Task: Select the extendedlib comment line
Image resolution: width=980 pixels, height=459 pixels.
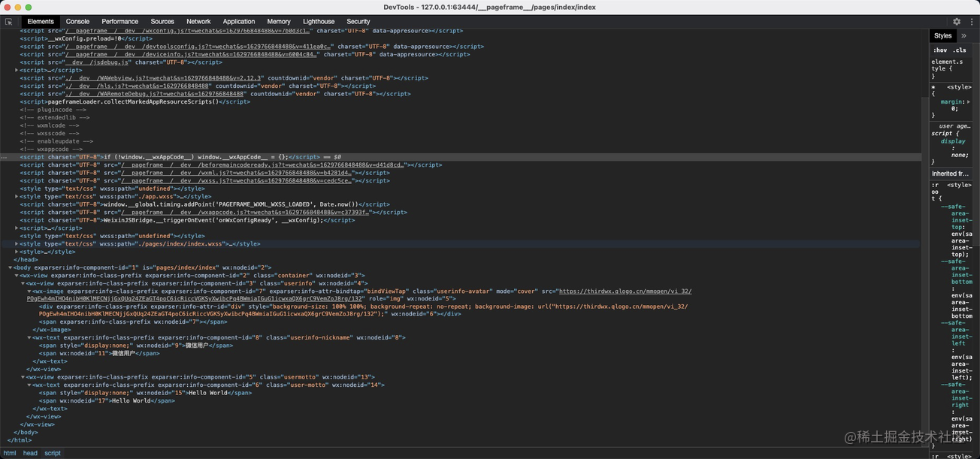Action: pyautogui.click(x=54, y=117)
